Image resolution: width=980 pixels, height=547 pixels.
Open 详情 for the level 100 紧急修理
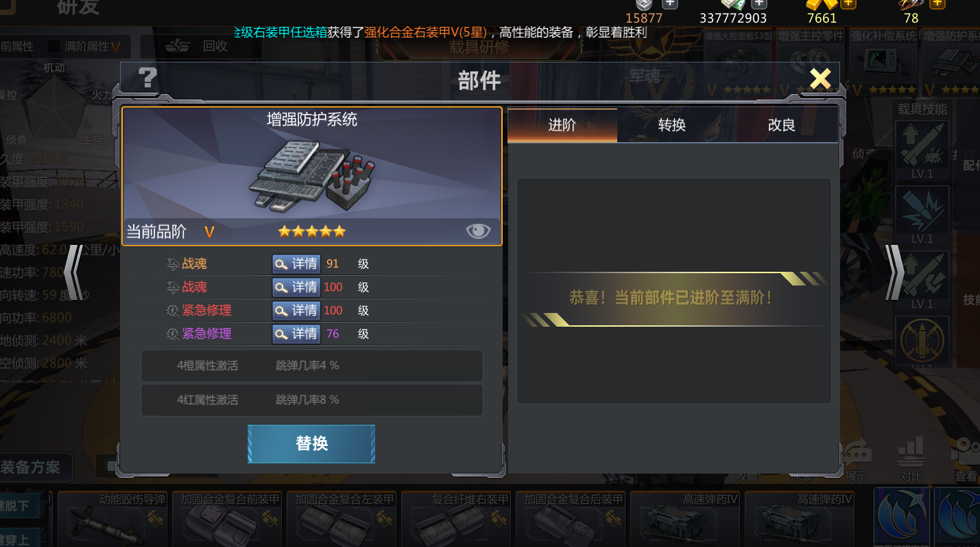[x=296, y=310]
